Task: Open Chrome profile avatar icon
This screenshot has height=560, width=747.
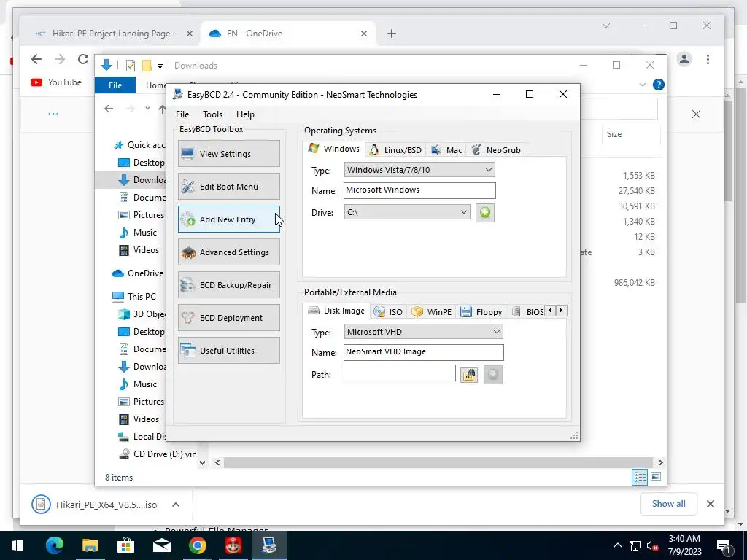Action: [x=684, y=59]
